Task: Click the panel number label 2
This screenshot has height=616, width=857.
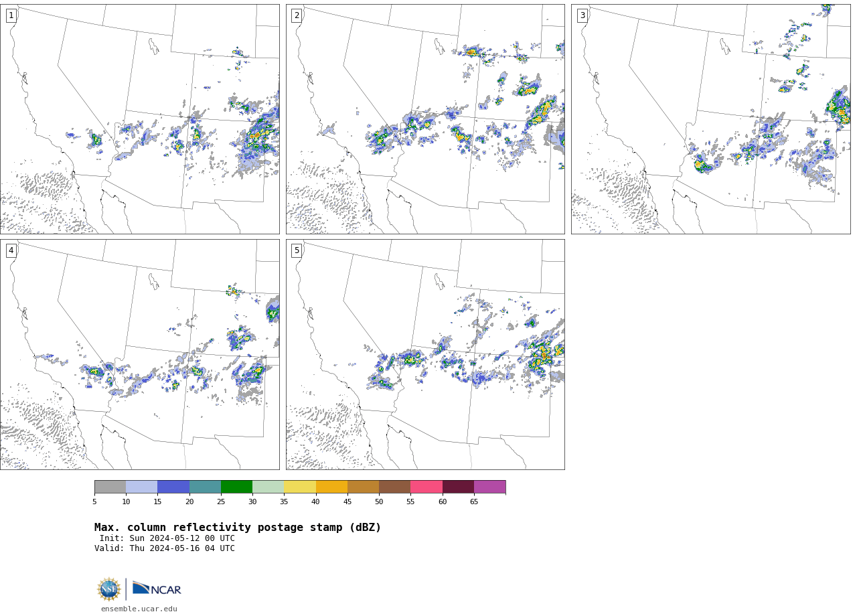Action: point(297,15)
